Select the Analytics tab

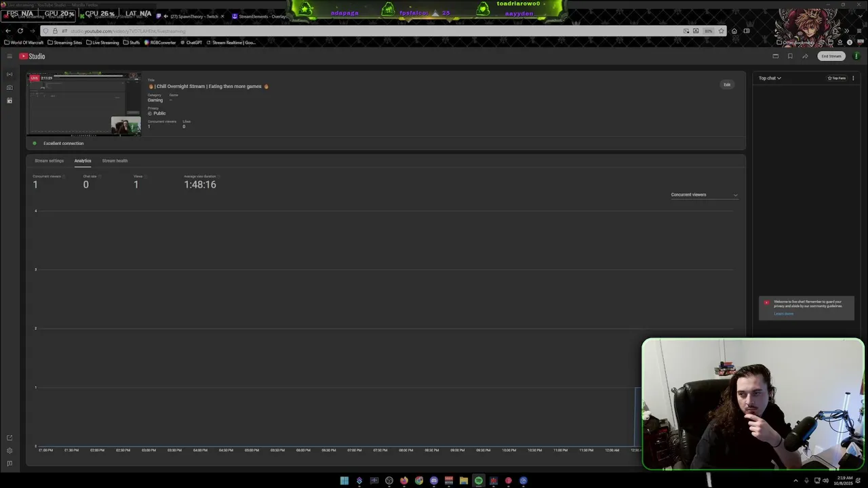[83, 161]
